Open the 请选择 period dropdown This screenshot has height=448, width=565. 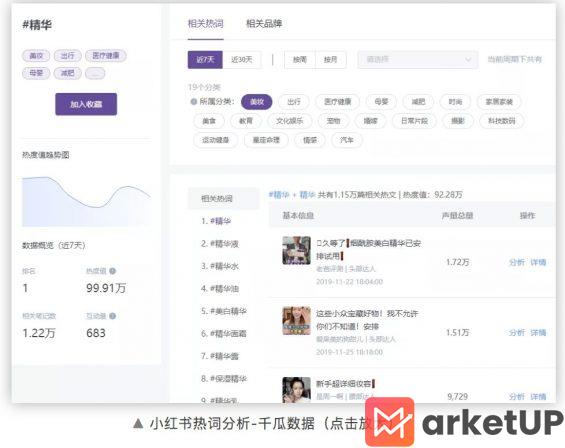coord(418,59)
